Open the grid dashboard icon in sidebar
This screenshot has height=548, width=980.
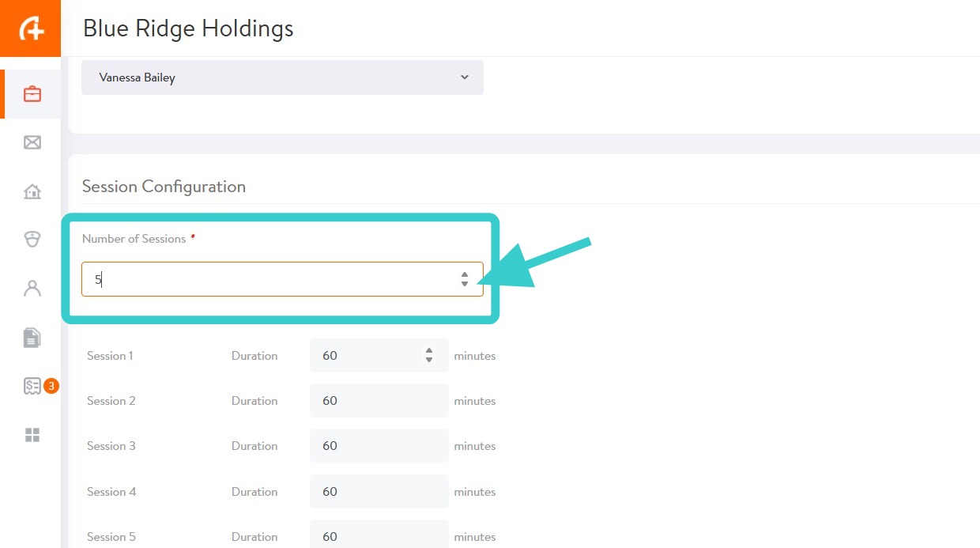tap(32, 435)
